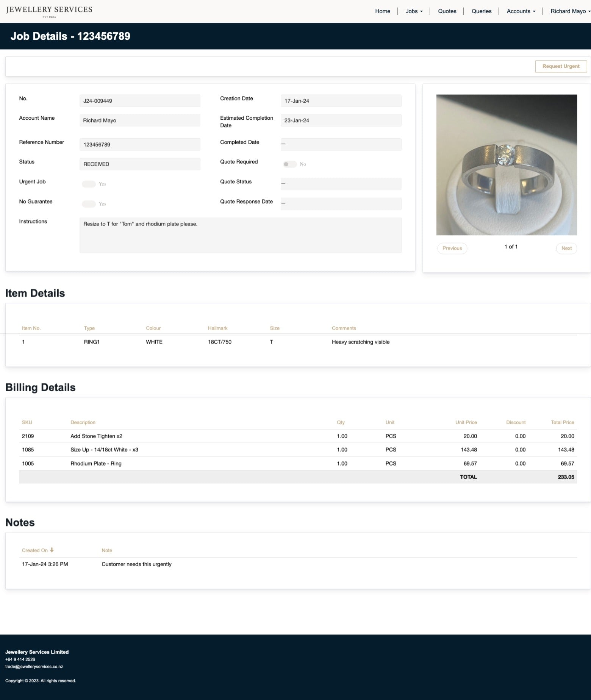Image resolution: width=591 pixels, height=700 pixels.
Task: Open the Quotes page
Action: tap(447, 11)
